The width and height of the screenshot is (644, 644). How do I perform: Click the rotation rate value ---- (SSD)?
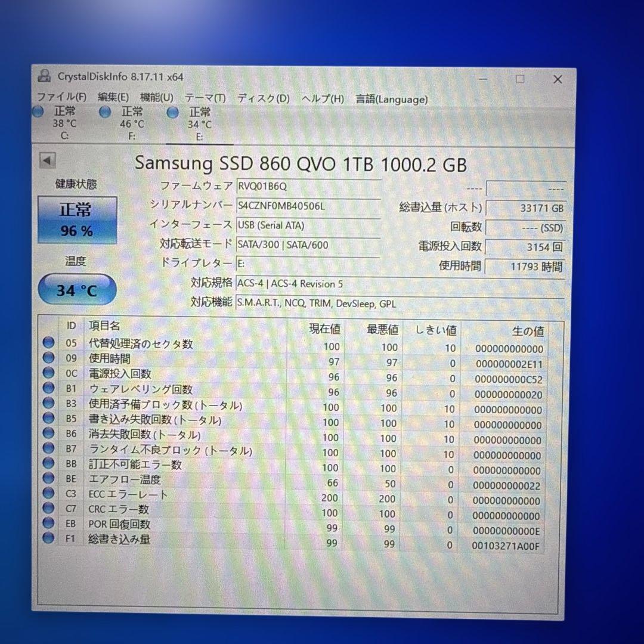tap(526, 228)
